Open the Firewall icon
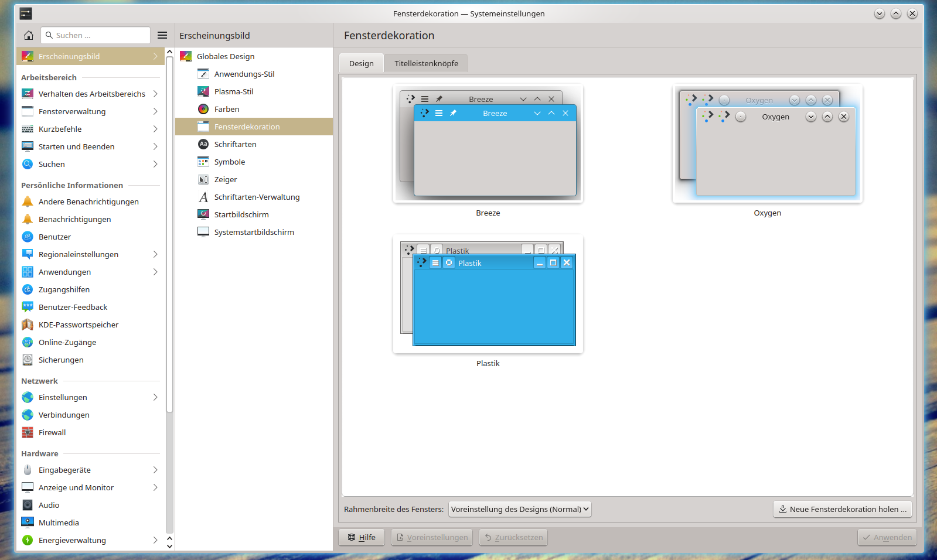 point(28,432)
